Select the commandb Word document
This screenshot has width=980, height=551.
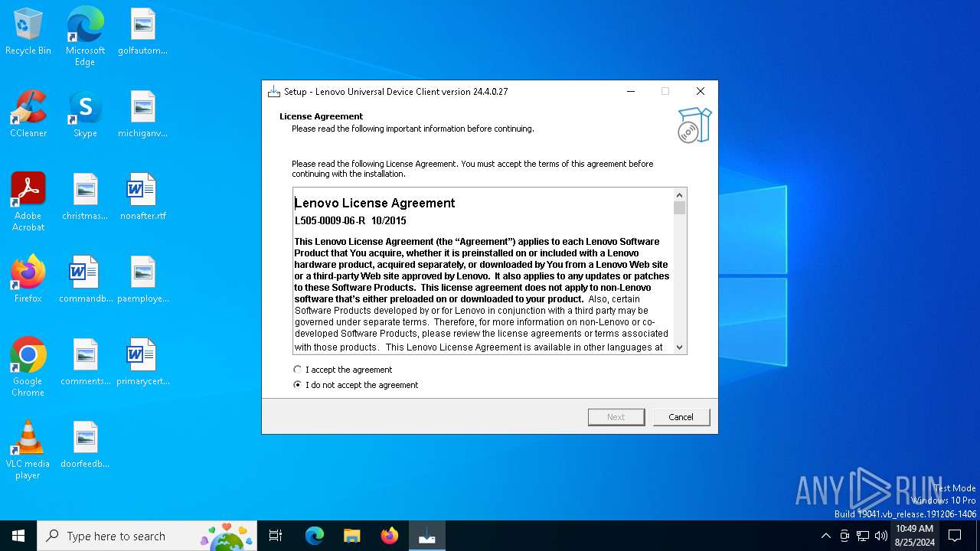(85, 280)
